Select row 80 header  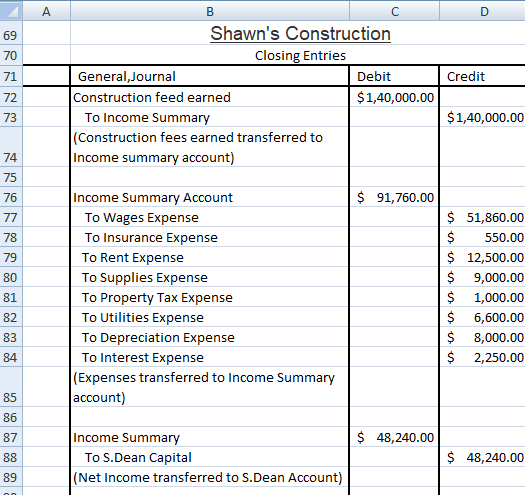pyautogui.click(x=11, y=277)
